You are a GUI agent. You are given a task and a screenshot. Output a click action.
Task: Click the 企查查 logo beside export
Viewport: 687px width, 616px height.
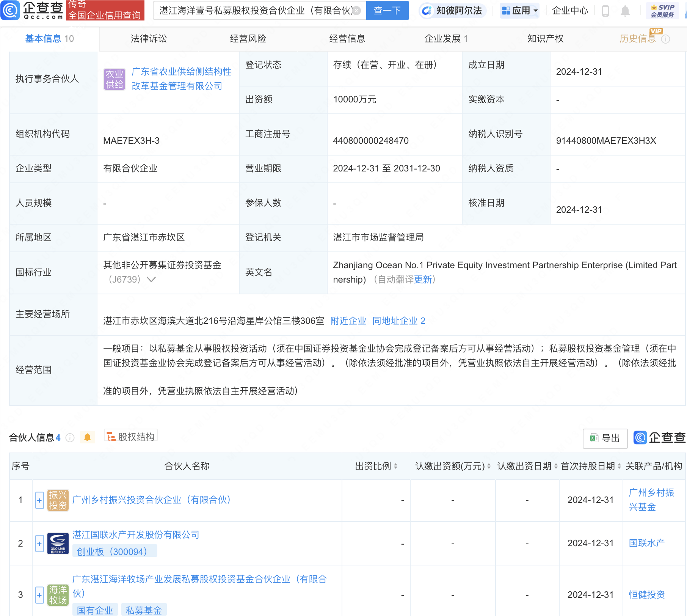659,438
